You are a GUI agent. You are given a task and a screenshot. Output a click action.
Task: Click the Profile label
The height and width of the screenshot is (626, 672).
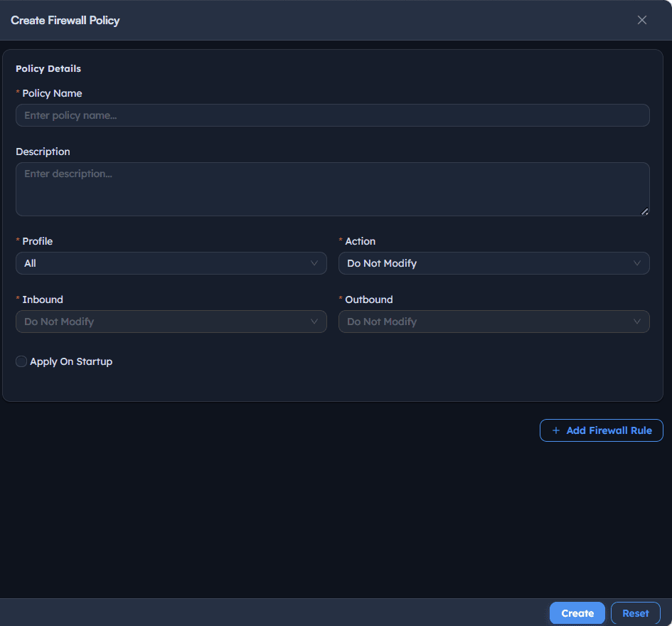click(x=37, y=241)
